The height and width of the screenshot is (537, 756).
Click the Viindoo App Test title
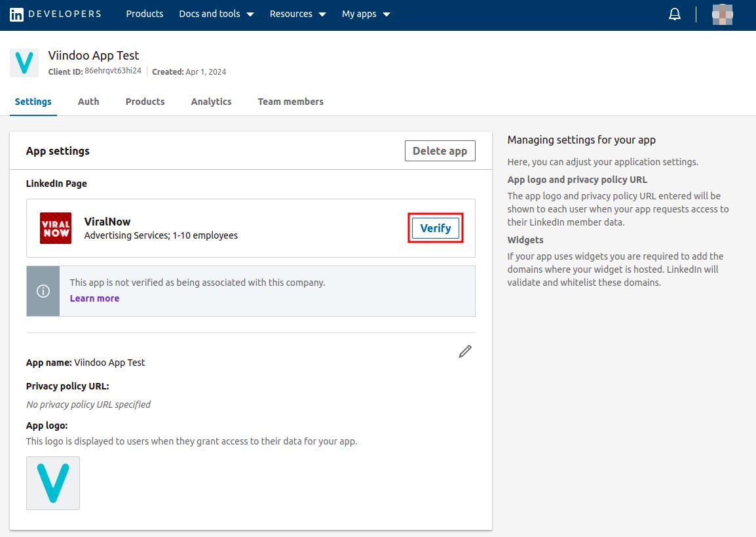pos(94,56)
